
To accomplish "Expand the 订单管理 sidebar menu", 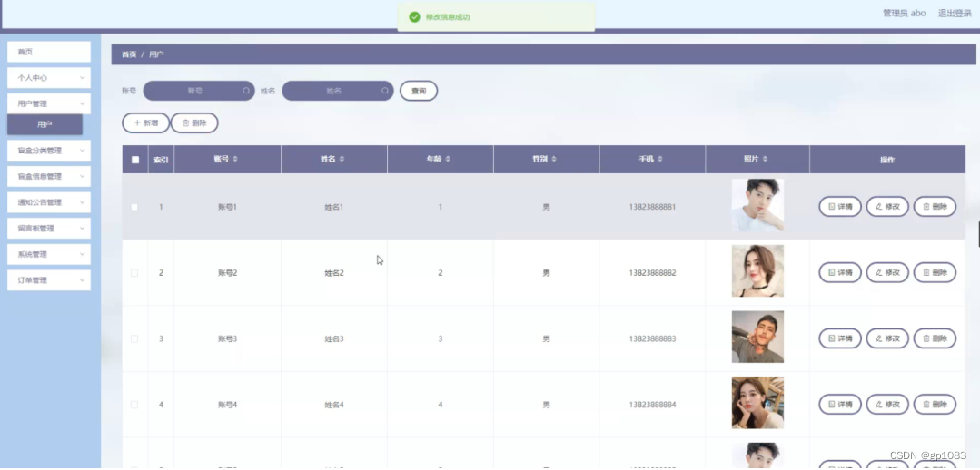I will [49, 280].
